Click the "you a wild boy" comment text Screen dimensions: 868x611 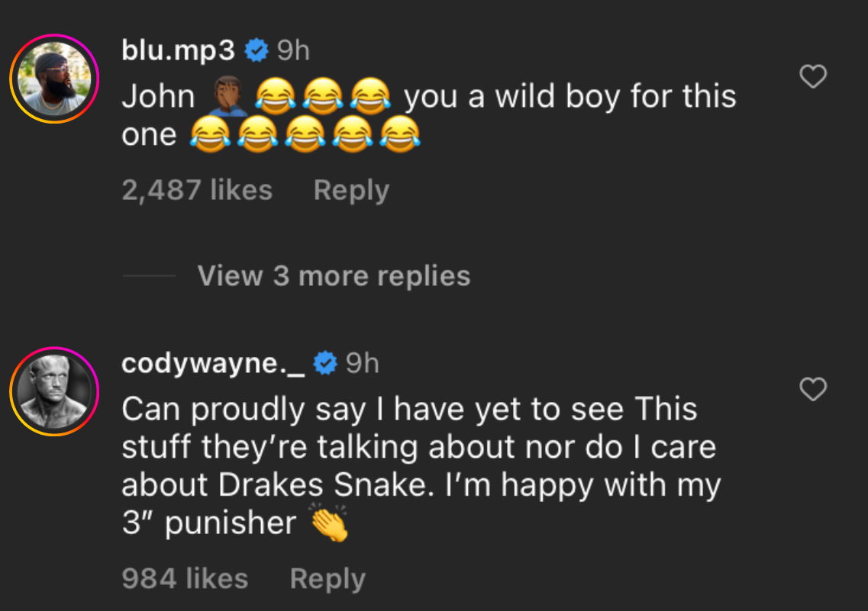tap(569, 97)
